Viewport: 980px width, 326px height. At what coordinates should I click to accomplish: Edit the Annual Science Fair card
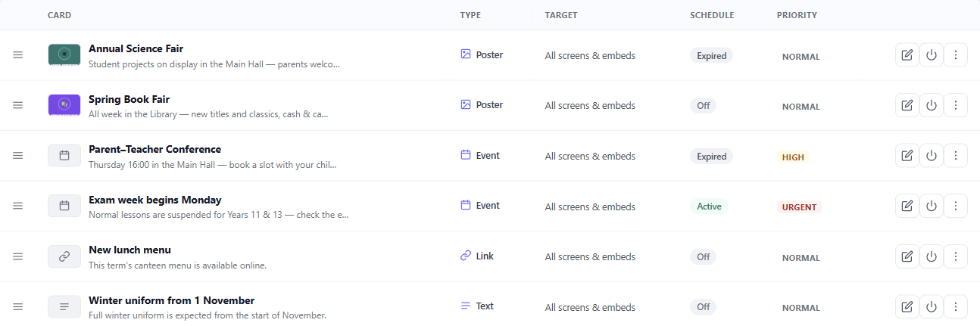click(x=907, y=55)
